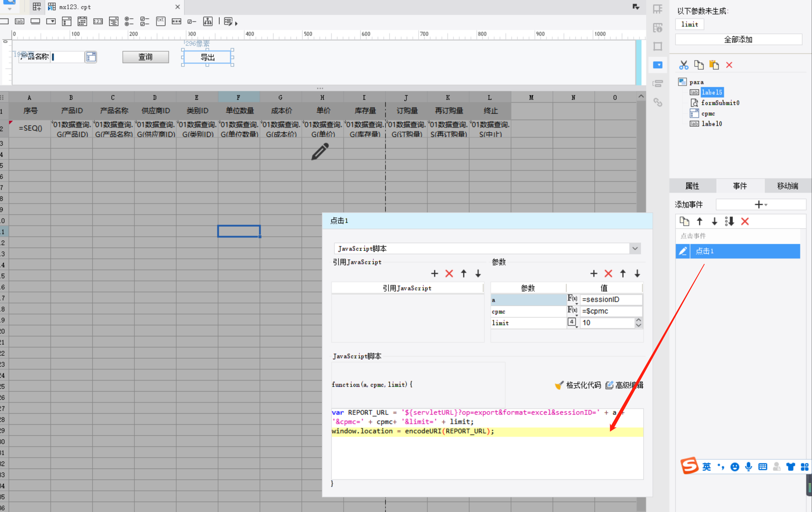Select the number '123' widget tool
Viewport: 812px width, 512px height.
tap(98, 21)
